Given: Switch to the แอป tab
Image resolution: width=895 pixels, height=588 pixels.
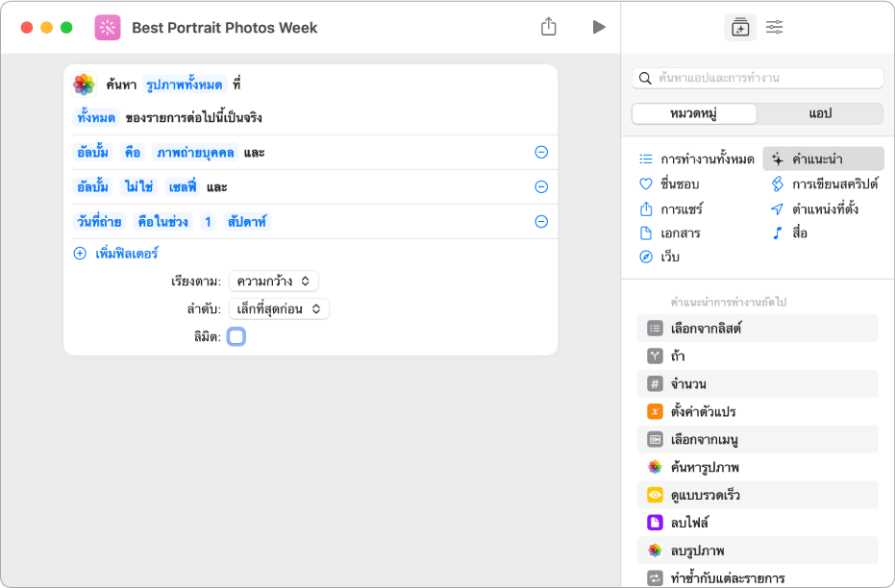Looking at the screenshot, I should point(819,113).
